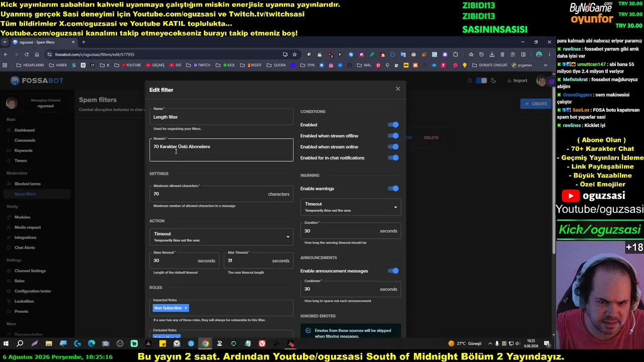
Task: Open the Chrome downloads icon
Action: click(x=492, y=54)
